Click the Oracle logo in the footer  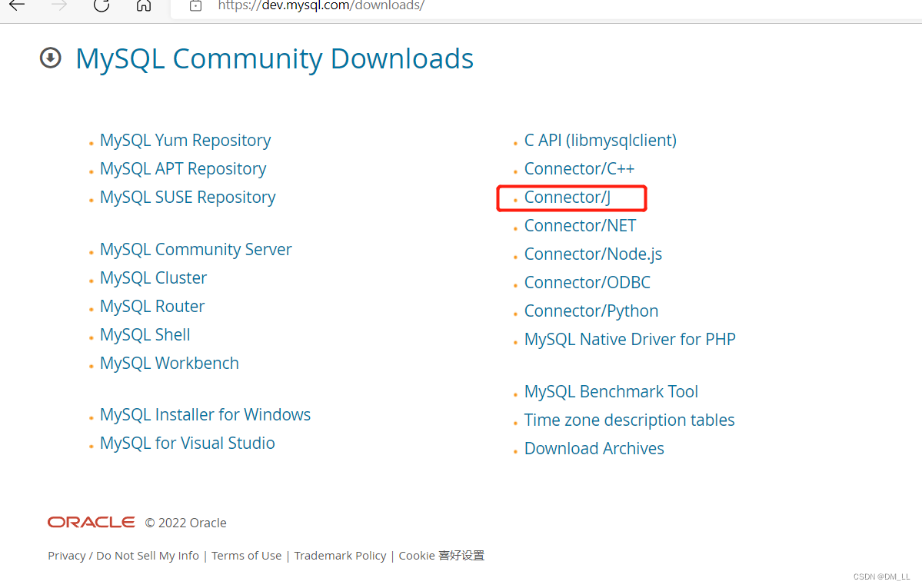coord(92,522)
